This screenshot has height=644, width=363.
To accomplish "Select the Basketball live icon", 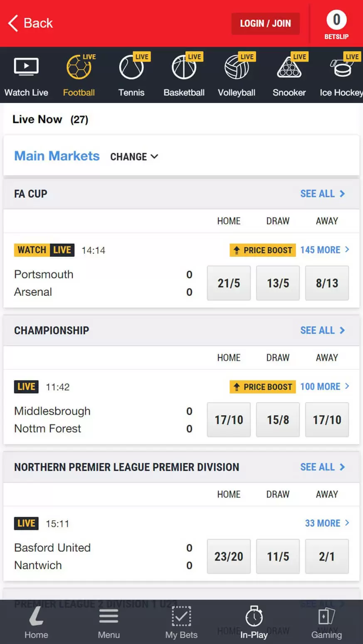I will [x=184, y=67].
